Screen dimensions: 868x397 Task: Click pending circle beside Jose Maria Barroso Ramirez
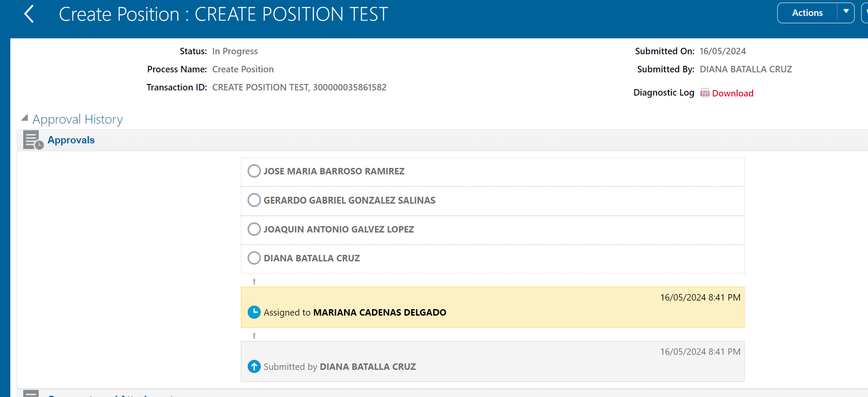(x=254, y=171)
